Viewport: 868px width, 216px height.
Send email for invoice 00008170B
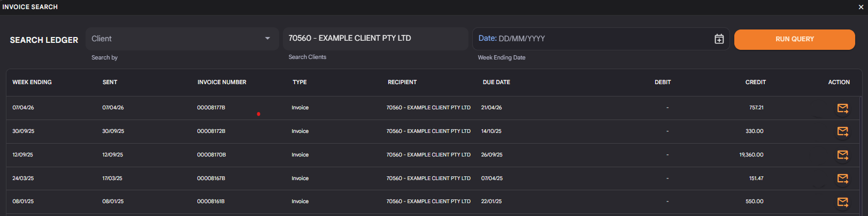tap(842, 155)
